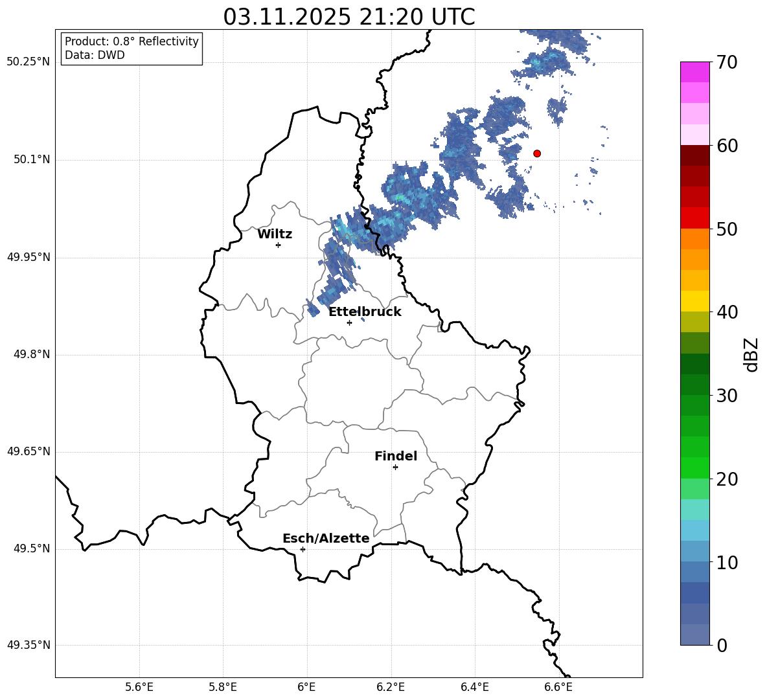This screenshot has width=767, height=700.
Task: Click the 6°E longitude label
Action: 306,687
